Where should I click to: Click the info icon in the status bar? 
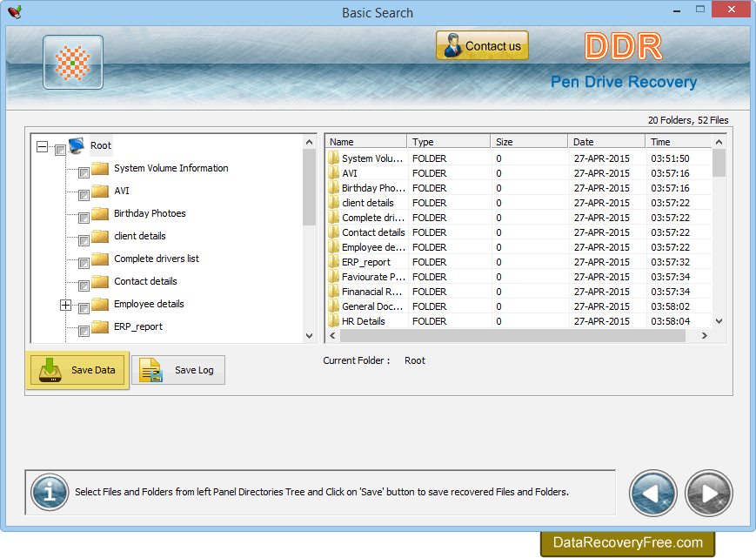pos(50,492)
